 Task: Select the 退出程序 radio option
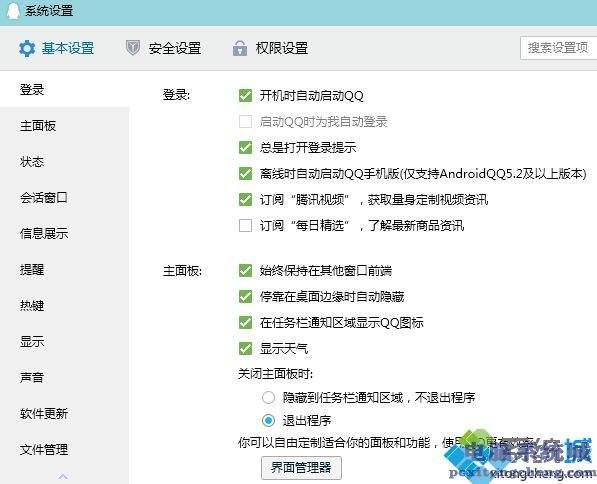268,420
